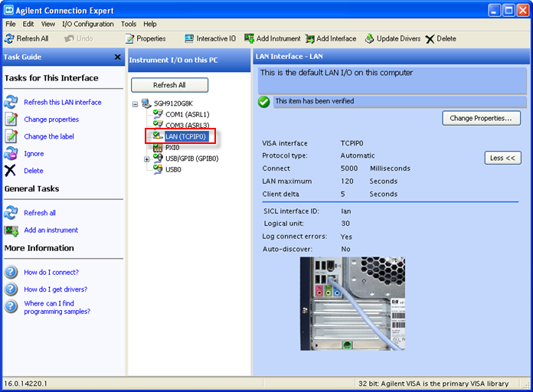
Task: Open Where can I find programming samples link
Action: click(57, 307)
